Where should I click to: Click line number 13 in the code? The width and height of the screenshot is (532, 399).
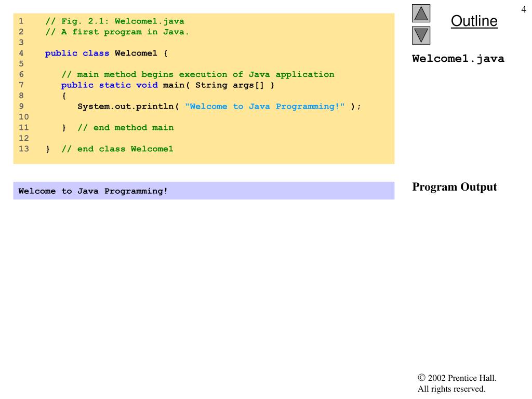[24, 149]
